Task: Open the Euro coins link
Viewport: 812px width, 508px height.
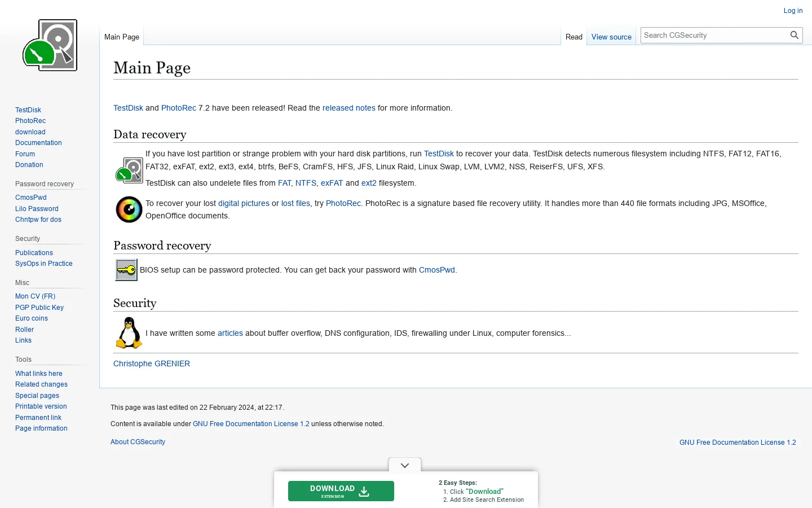Action: tap(32, 318)
